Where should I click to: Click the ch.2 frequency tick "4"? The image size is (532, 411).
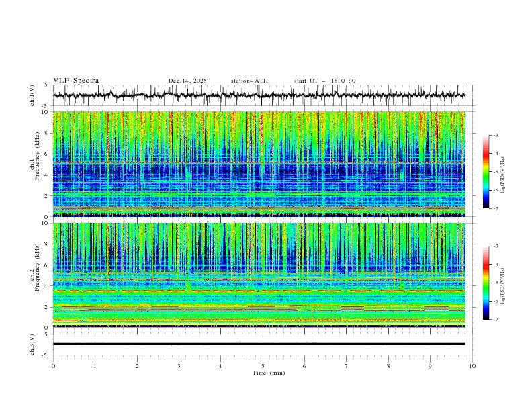tap(47, 286)
